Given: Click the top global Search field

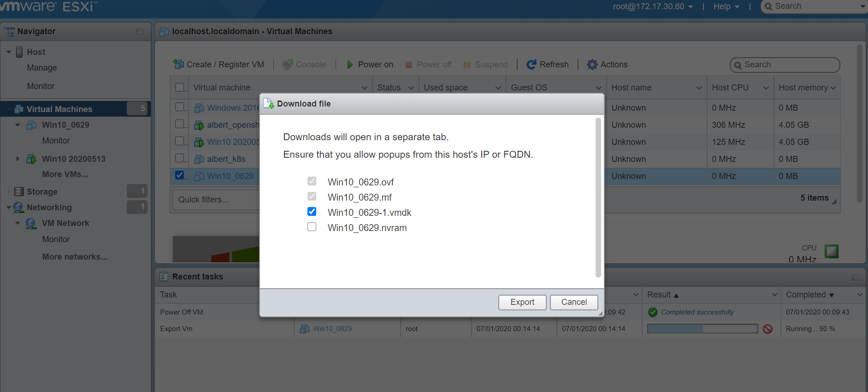Looking at the screenshot, I should (814, 6).
